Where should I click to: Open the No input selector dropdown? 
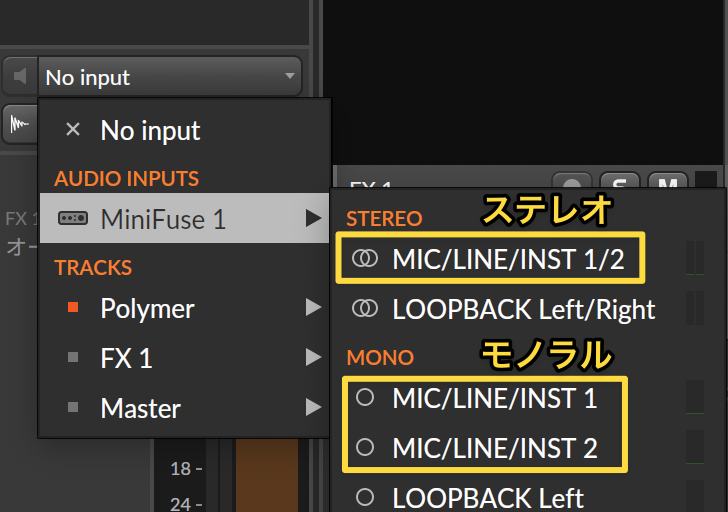pos(170,76)
